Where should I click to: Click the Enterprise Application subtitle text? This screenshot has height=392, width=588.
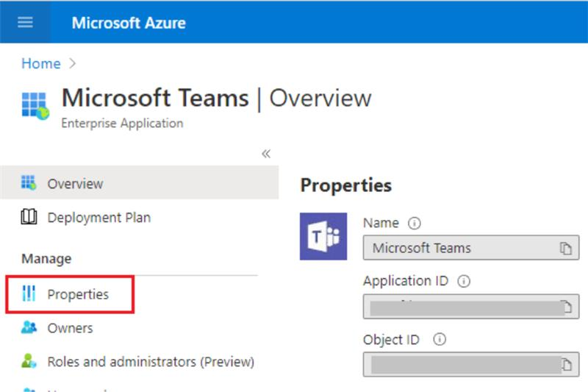122,123
